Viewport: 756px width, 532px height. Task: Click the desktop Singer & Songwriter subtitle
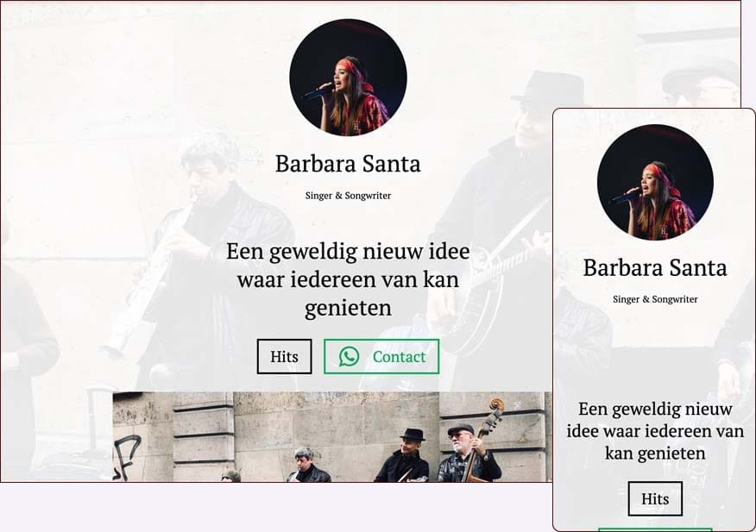click(x=348, y=196)
